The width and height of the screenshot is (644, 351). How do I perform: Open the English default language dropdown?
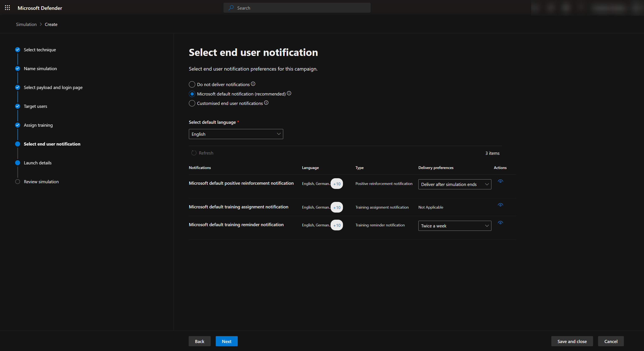pyautogui.click(x=236, y=134)
